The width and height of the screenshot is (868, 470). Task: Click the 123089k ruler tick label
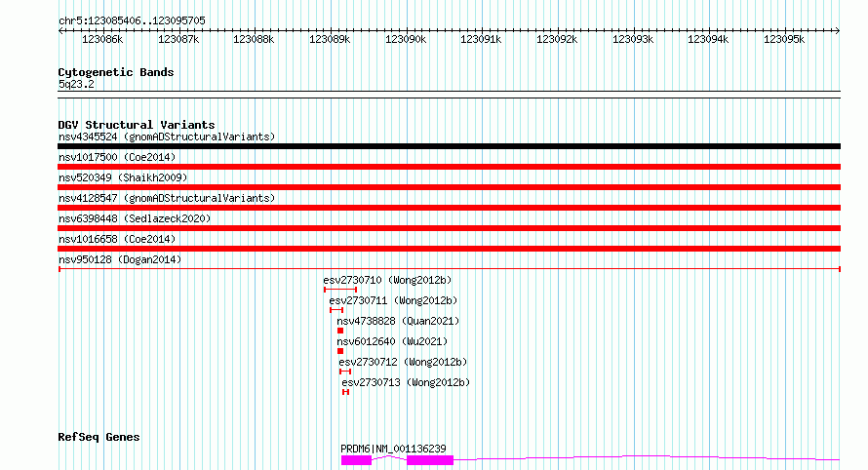330,39
